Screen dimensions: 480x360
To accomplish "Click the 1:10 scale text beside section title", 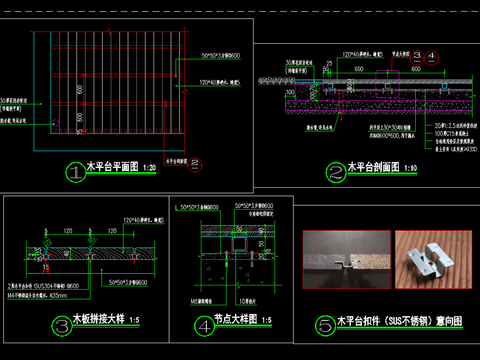I will 411,168.
